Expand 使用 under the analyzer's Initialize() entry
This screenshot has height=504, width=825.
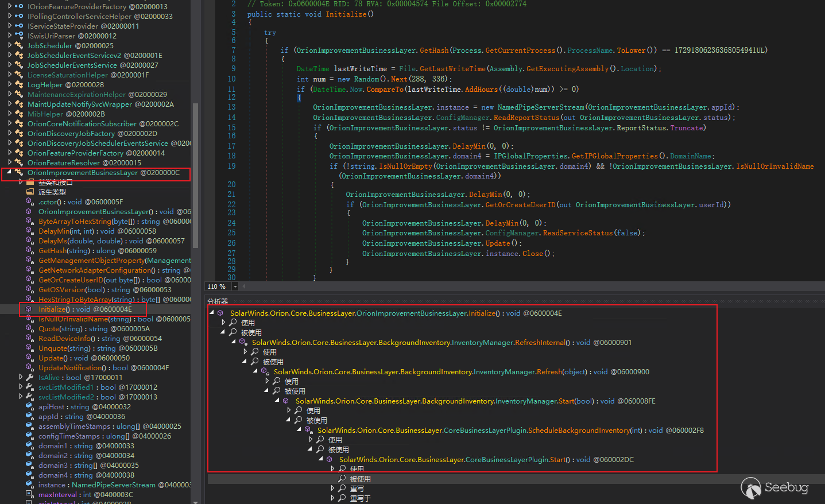point(223,323)
